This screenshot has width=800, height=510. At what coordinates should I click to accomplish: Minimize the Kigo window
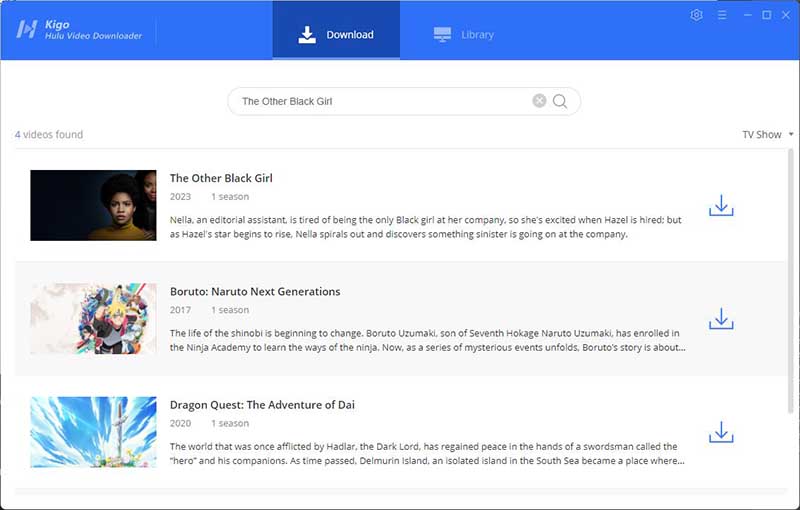point(747,15)
